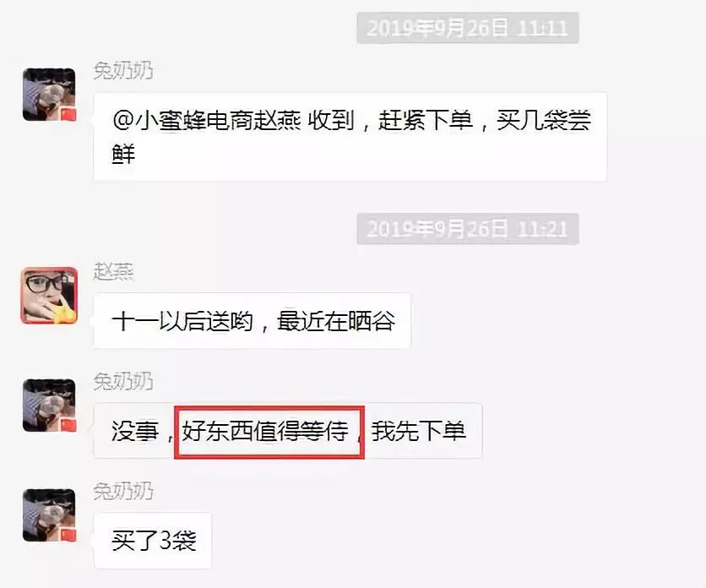The width and height of the screenshot is (706, 588).
Task: Click the red-boxed 好东西值得等待 text
Action: click(266, 431)
